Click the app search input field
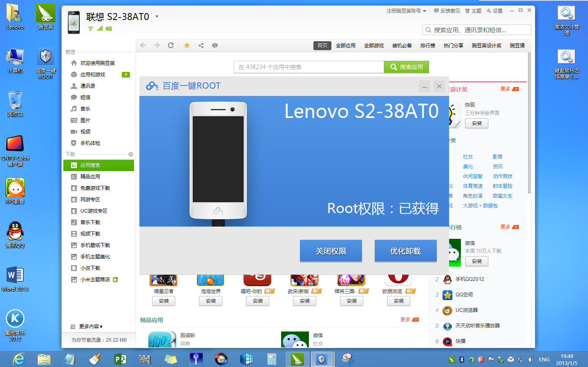Image resolution: width=588 pixels, height=367 pixels. (x=309, y=67)
